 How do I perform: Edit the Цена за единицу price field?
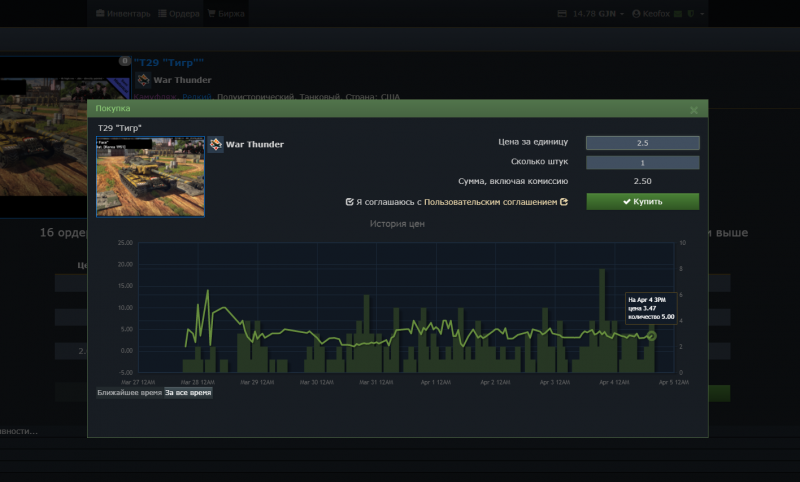642,143
